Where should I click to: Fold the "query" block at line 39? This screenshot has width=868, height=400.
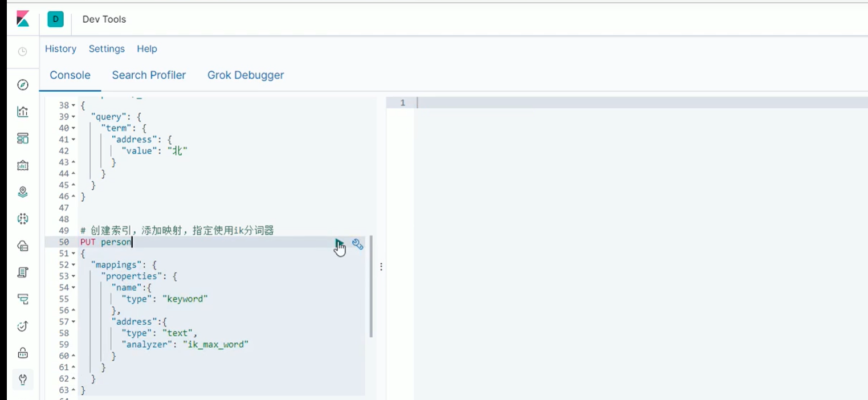pos(74,117)
